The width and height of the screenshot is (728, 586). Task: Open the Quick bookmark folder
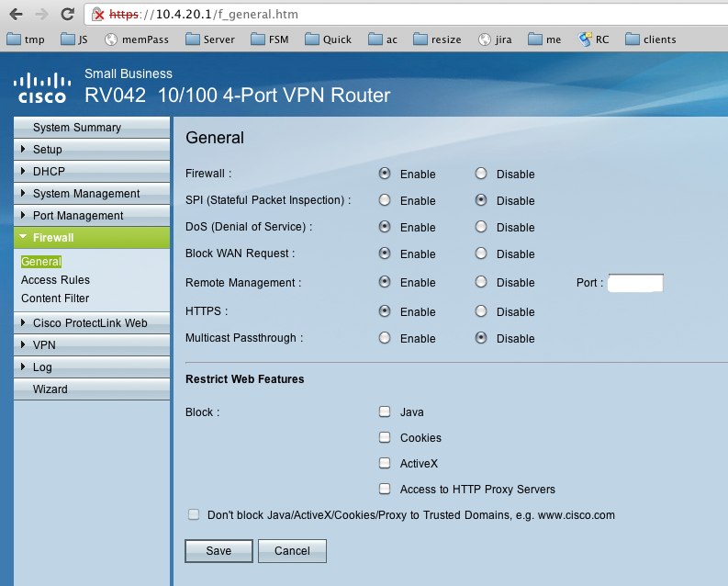pos(329,39)
